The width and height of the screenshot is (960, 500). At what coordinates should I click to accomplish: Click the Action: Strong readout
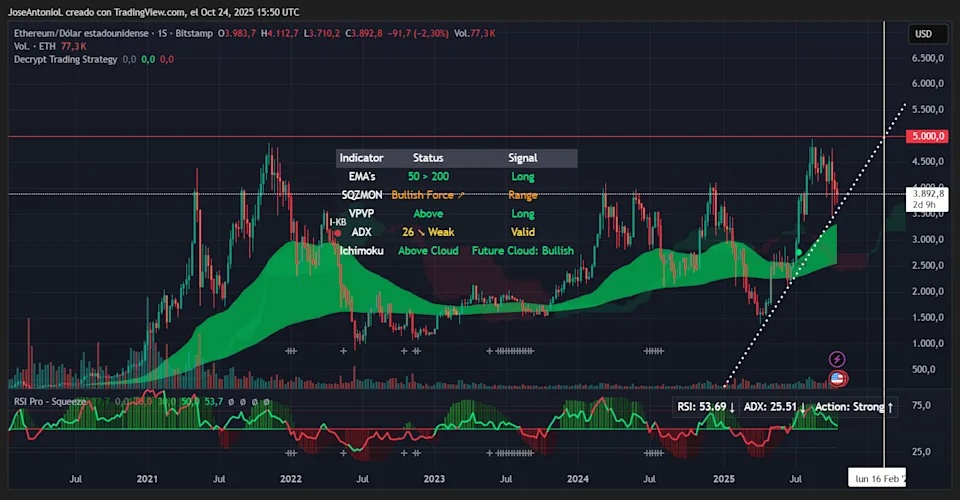click(x=854, y=407)
